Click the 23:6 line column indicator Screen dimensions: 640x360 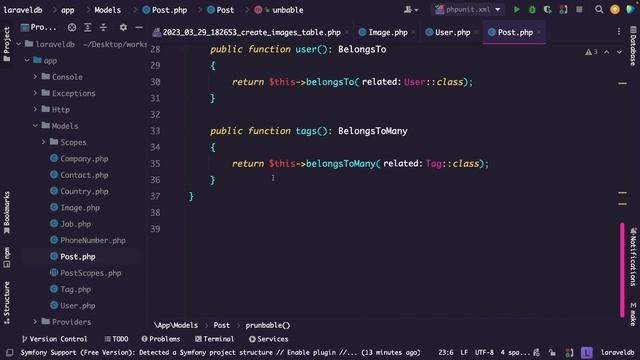click(x=446, y=352)
